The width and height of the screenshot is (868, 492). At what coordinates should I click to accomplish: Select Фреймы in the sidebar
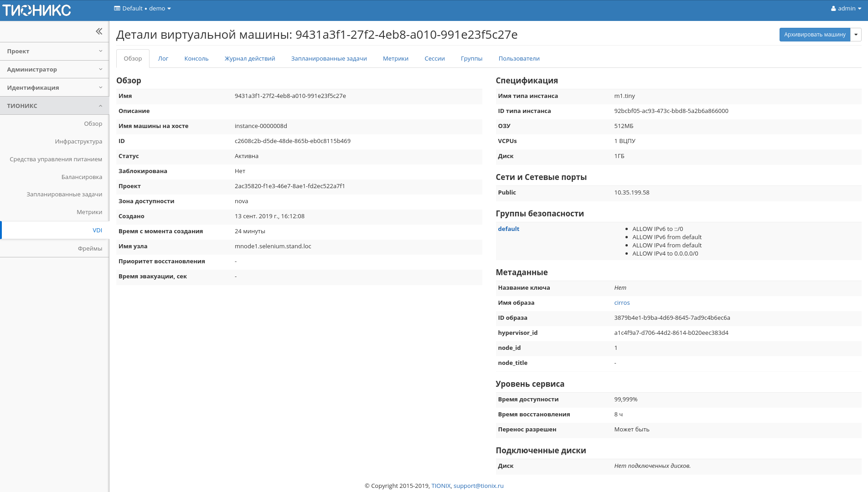pyautogui.click(x=91, y=248)
